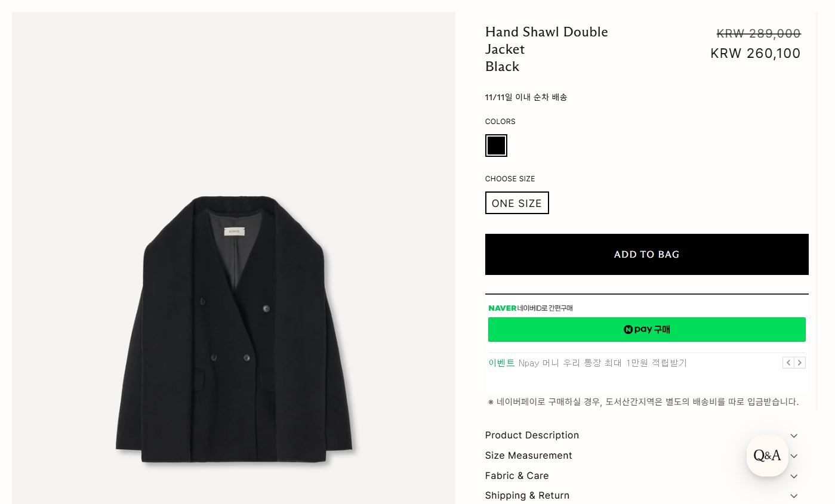Click the NAVER logo text
The height and width of the screenshot is (504, 835).
click(x=502, y=308)
